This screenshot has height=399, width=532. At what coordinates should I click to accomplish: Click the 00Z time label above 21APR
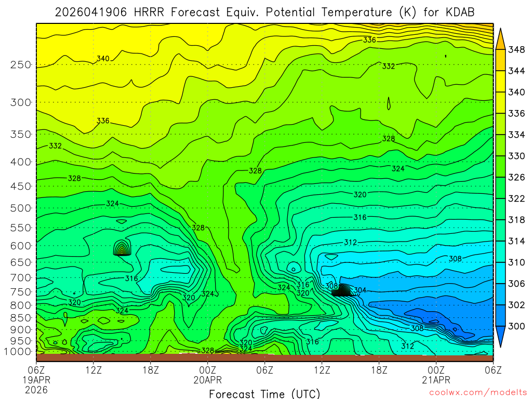436,369
